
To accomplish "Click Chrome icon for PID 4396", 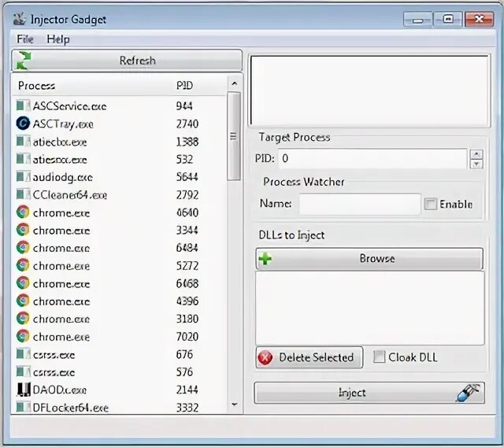I will (x=23, y=301).
